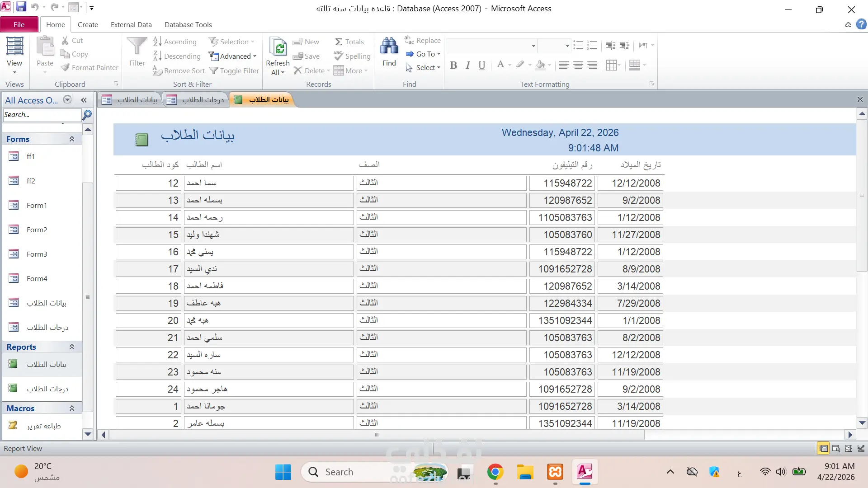
Task: Open the Selection filter dropdown
Action: pyautogui.click(x=231, y=42)
